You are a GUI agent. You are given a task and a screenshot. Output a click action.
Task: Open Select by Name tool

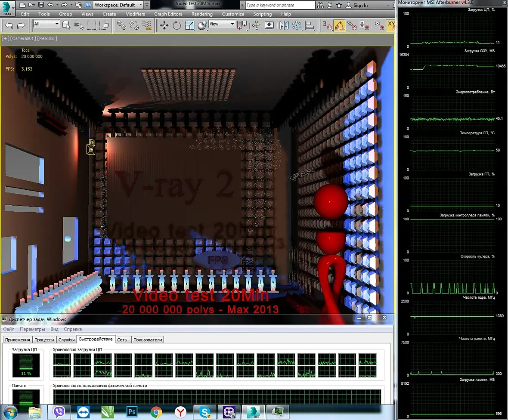(79, 25)
